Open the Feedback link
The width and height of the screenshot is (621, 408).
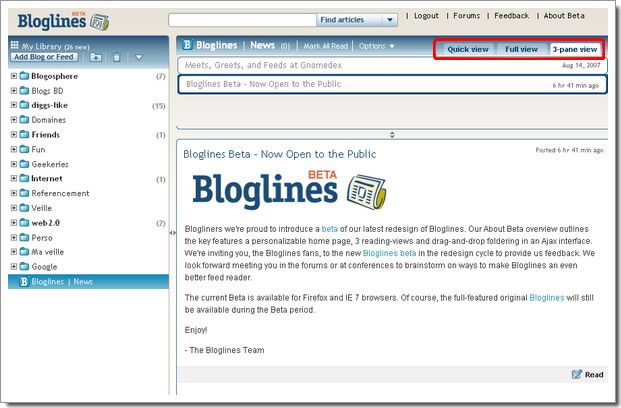pyautogui.click(x=511, y=16)
